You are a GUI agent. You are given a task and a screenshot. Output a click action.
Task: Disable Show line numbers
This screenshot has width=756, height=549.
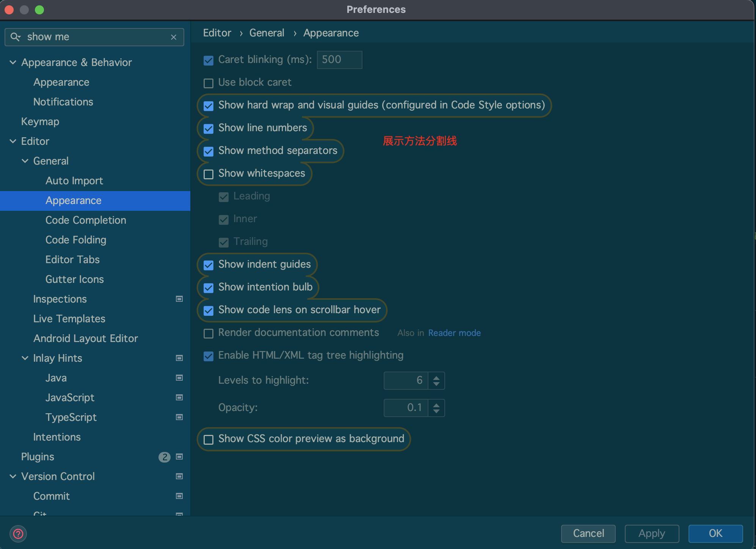[x=208, y=129]
